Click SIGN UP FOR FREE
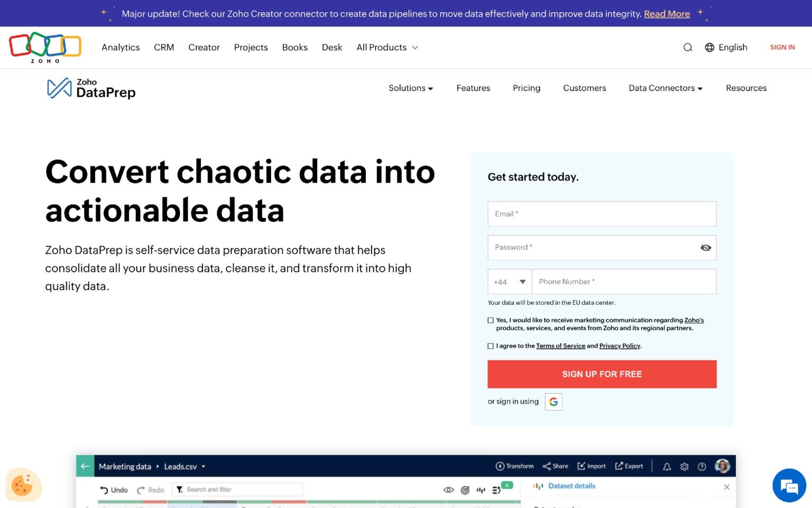This screenshot has height=508, width=812. click(602, 374)
